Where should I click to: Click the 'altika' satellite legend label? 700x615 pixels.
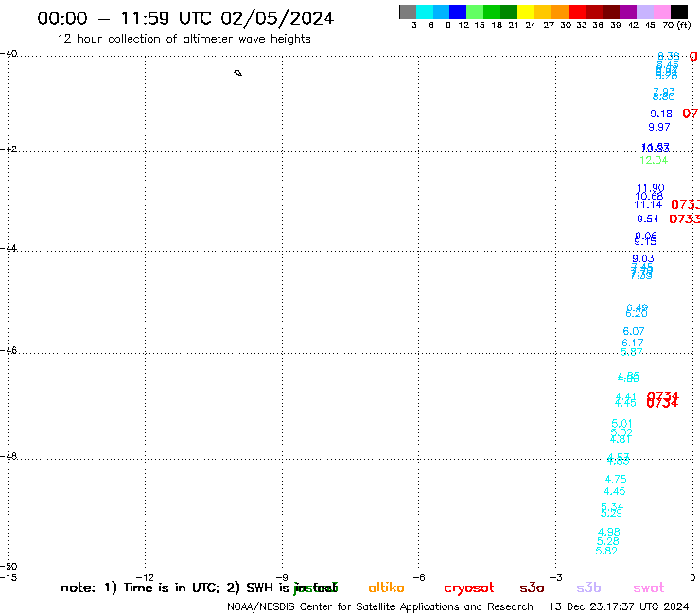tap(386, 588)
